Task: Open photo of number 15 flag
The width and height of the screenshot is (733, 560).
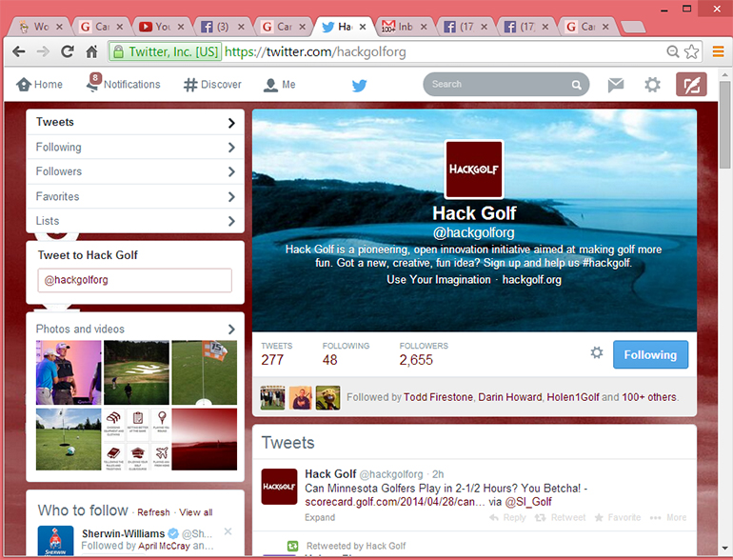Action: (x=205, y=372)
